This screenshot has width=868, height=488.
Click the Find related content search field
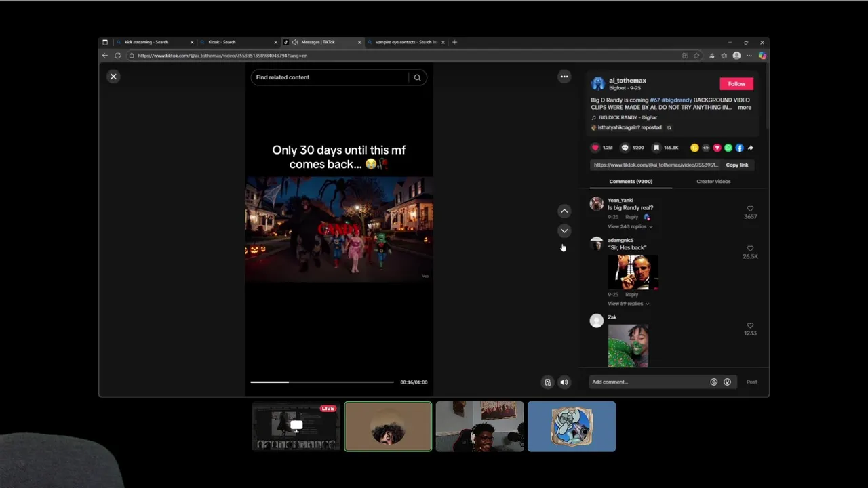[x=330, y=77]
